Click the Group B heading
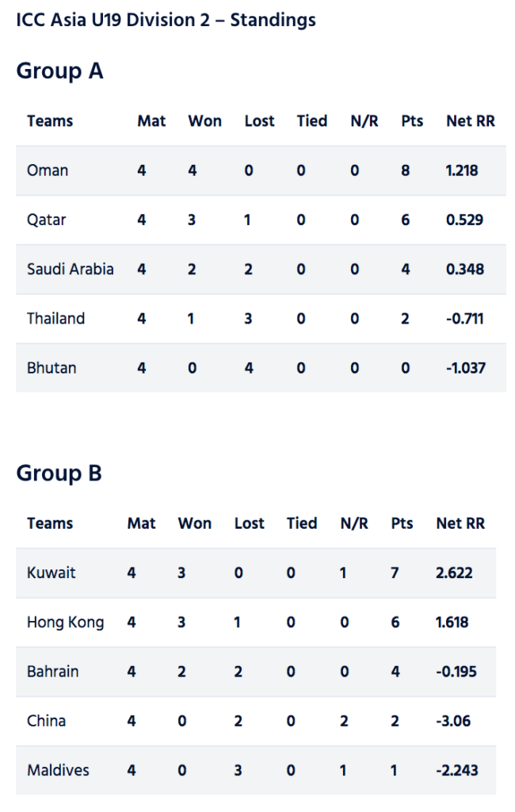 59,473
